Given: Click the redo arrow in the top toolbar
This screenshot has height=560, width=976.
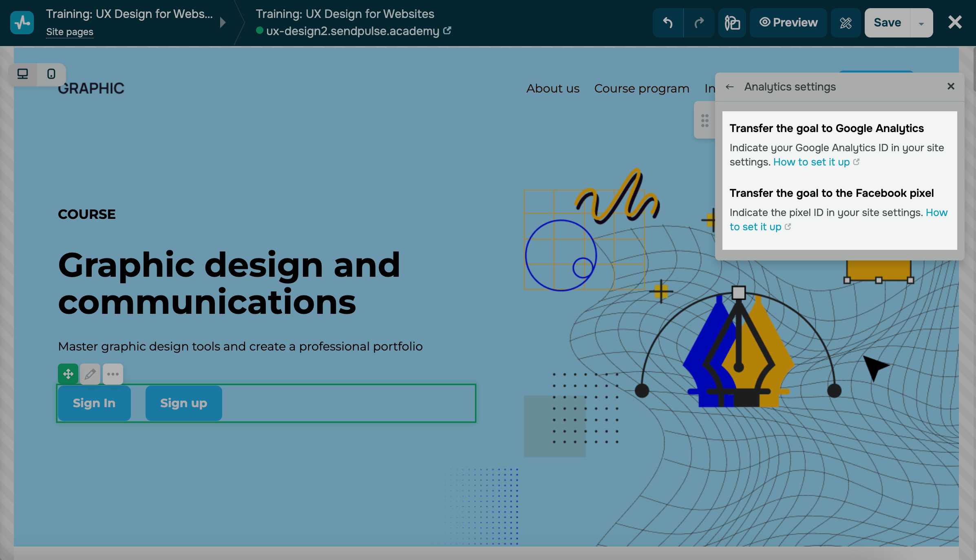Looking at the screenshot, I should click(x=699, y=23).
